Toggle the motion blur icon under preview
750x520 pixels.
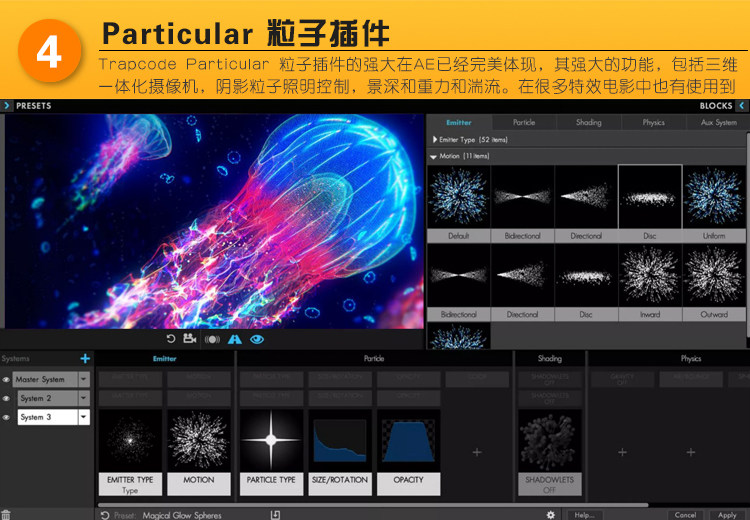212,339
